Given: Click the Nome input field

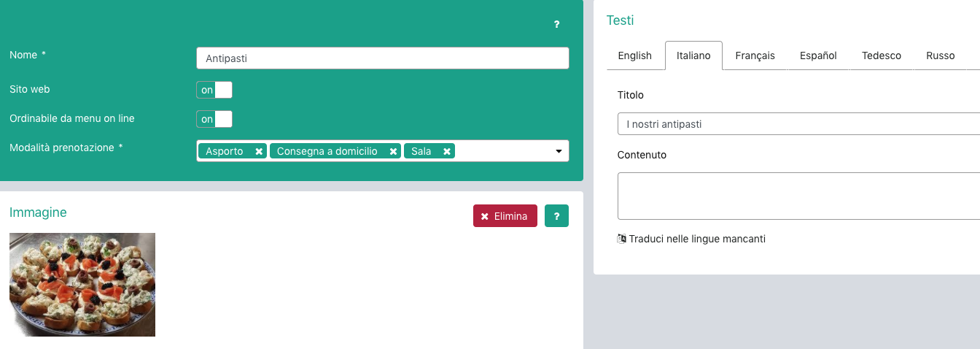Looking at the screenshot, I should tap(382, 58).
